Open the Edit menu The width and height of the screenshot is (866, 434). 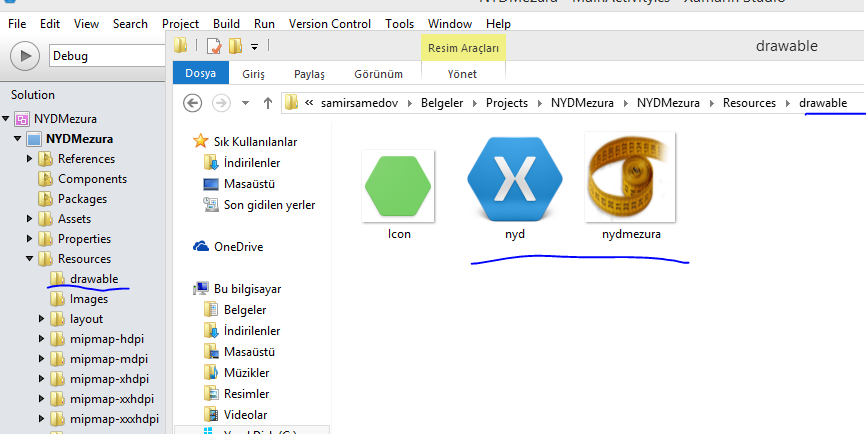coord(50,24)
